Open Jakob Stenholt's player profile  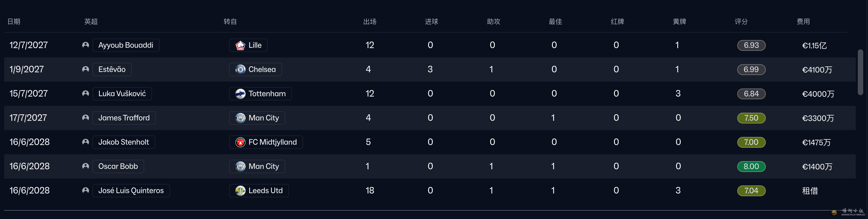click(123, 142)
